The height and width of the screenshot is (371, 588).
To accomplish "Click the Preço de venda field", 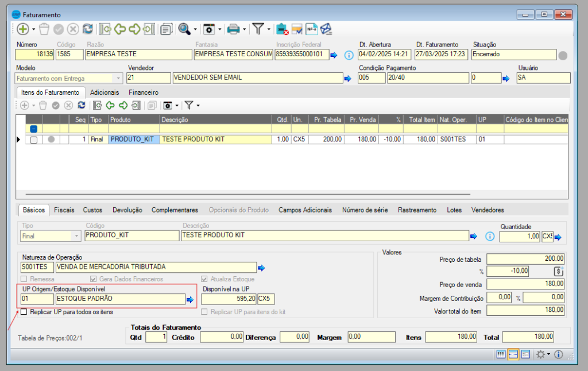I will 525,284.
